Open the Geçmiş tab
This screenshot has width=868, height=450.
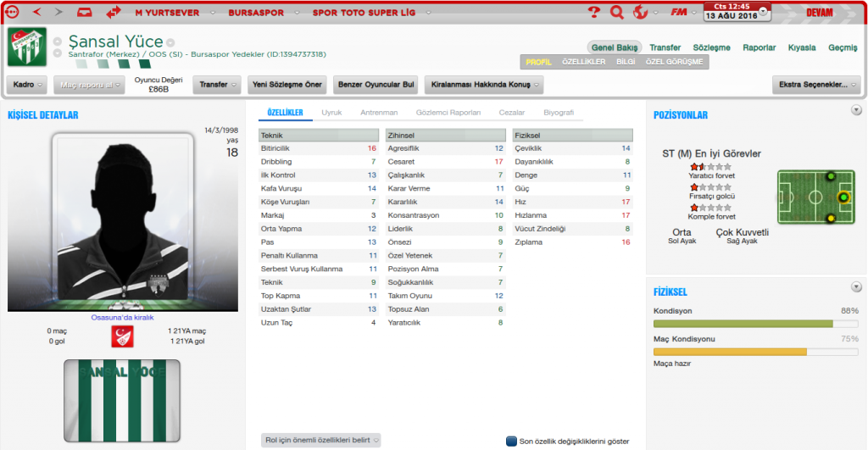pyautogui.click(x=843, y=47)
